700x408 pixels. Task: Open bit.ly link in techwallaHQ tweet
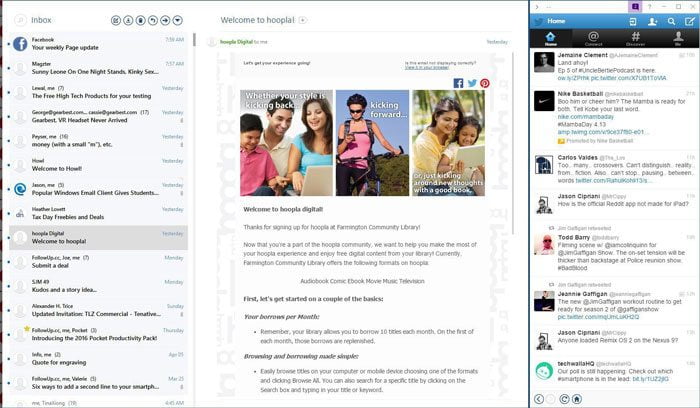tap(650, 379)
